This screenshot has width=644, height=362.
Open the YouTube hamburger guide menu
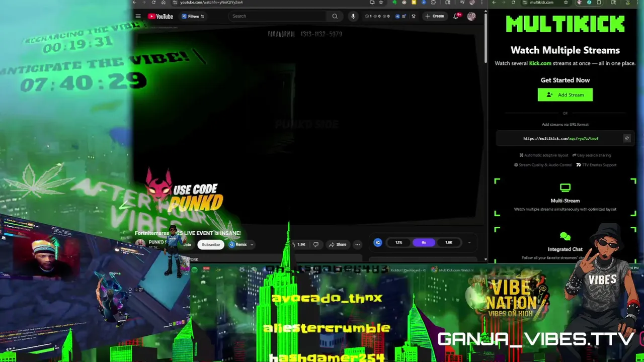(138, 16)
